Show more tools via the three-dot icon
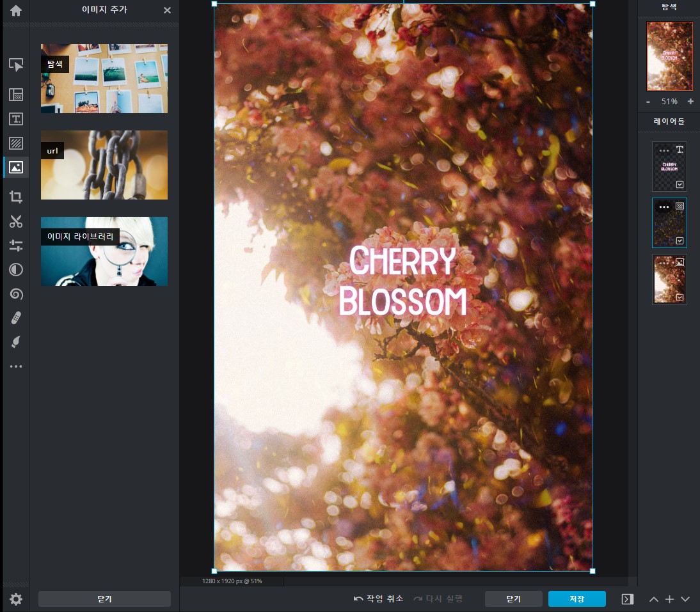 15,366
